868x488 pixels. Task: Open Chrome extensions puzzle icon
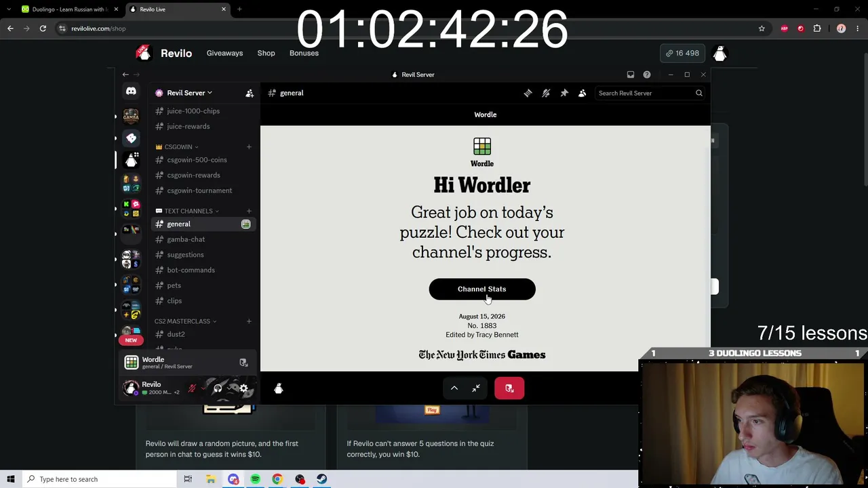point(817,28)
